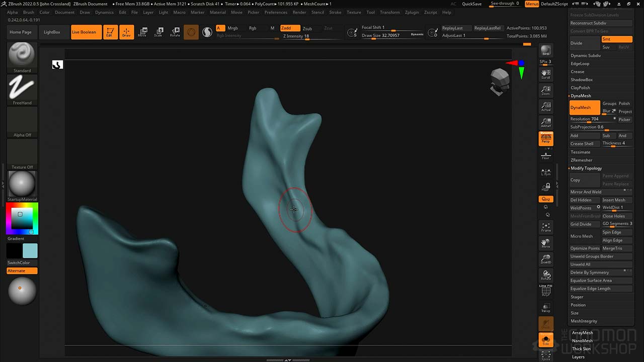Select the Scale transform tool
The image size is (644, 362).
(158, 32)
